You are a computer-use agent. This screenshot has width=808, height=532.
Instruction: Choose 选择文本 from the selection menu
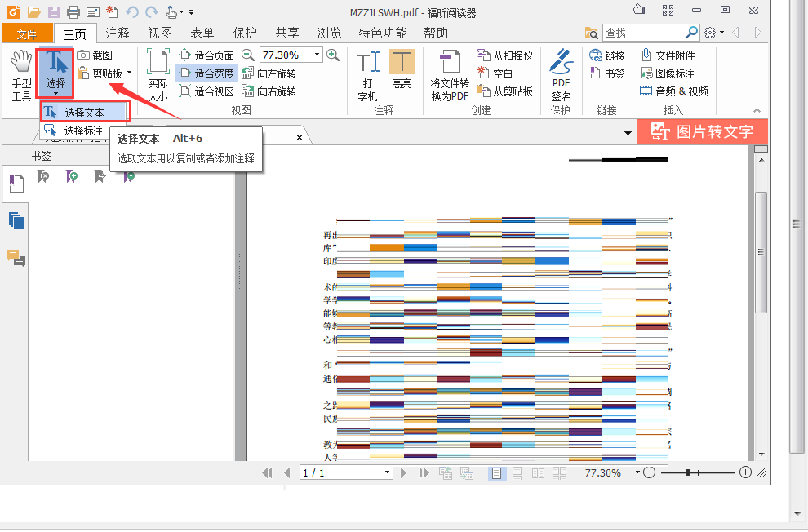coord(87,111)
